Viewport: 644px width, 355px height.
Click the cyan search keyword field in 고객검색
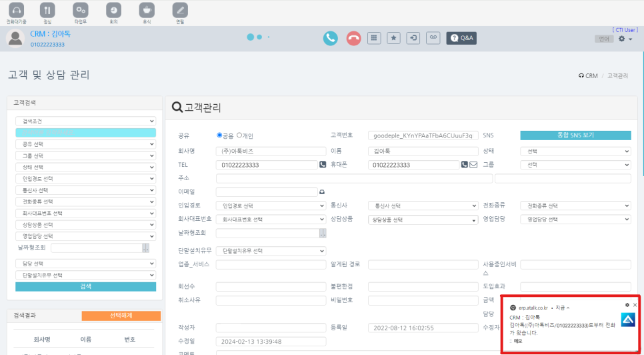point(86,133)
